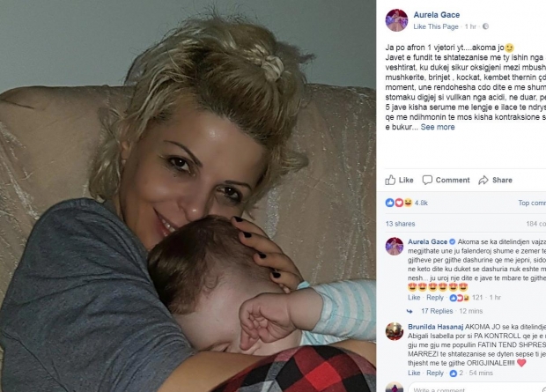Click the Like thumbs-up icon under post
Screen dimensions: 546x392
click(390, 180)
